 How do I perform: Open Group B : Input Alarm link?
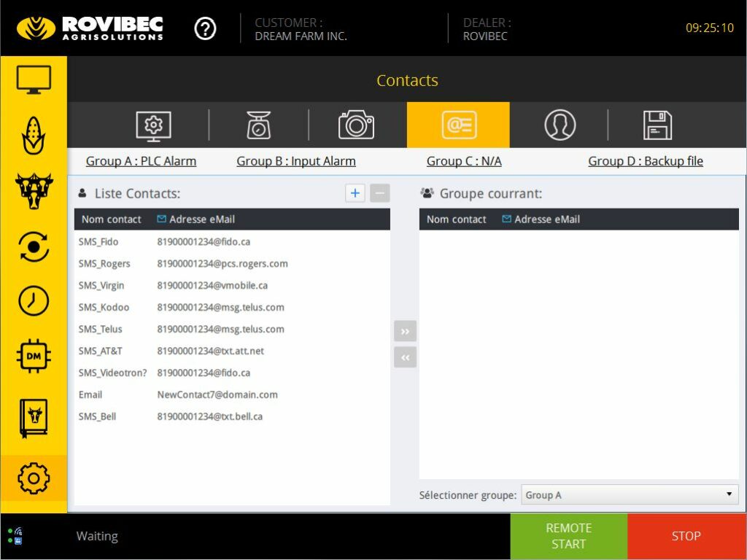pyautogui.click(x=296, y=161)
